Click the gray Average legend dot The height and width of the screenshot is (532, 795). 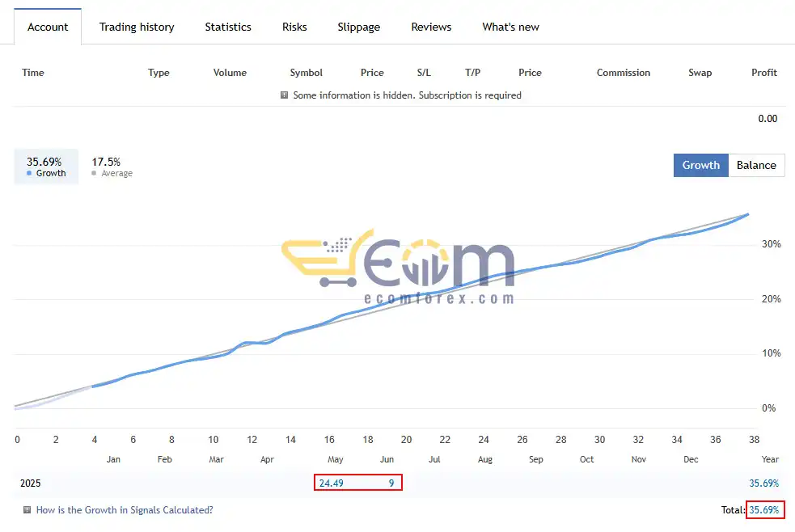[x=94, y=173]
